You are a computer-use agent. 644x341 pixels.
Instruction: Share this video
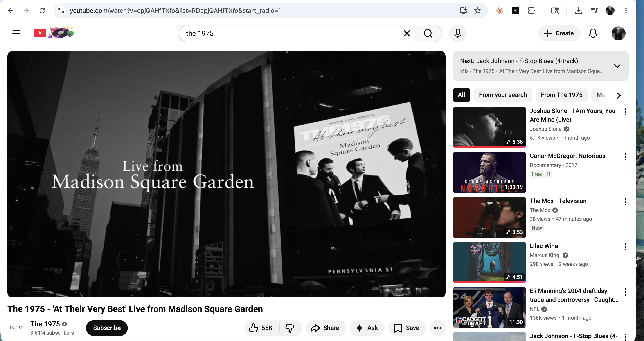[x=326, y=328]
